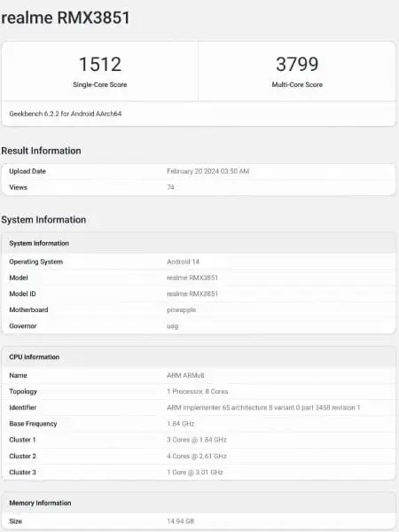This screenshot has width=399, height=532.
Task: Select the 1512 single-core score value
Action: click(x=100, y=64)
